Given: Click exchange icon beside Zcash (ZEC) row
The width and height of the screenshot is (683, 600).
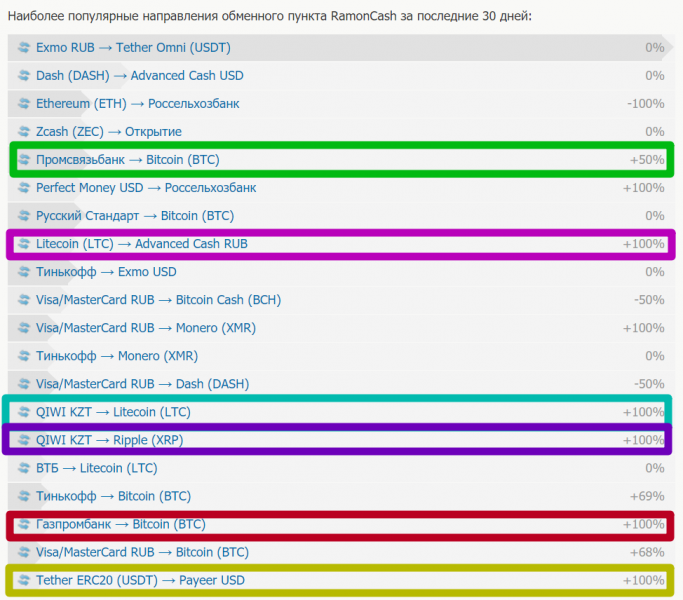Looking at the screenshot, I should [24, 132].
